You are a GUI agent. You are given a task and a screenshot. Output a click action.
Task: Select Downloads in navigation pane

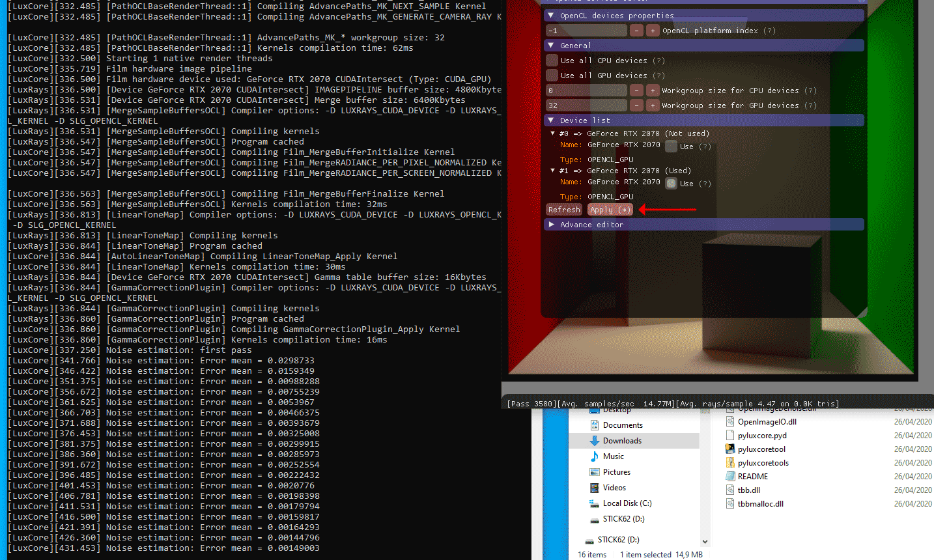622,441
